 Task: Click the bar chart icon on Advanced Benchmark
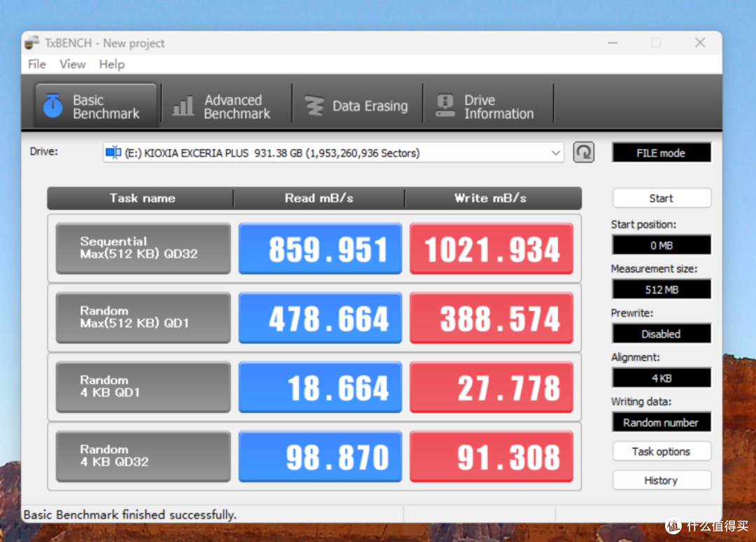coord(183,106)
